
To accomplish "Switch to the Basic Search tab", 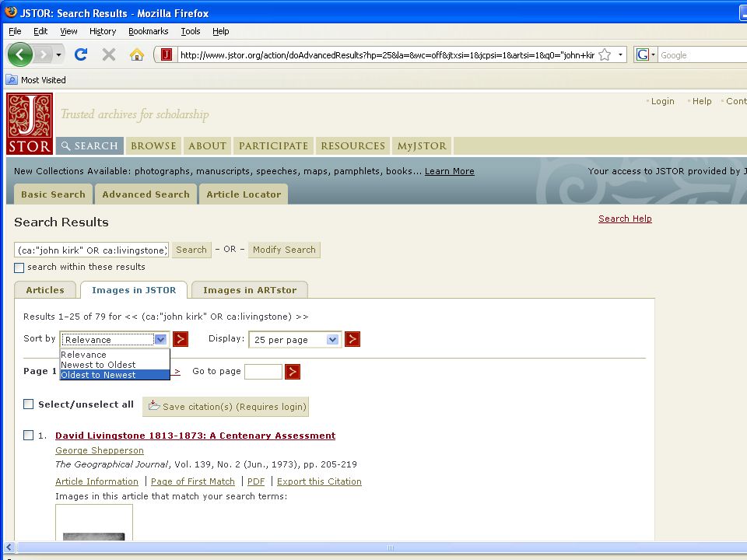I will [x=53, y=194].
